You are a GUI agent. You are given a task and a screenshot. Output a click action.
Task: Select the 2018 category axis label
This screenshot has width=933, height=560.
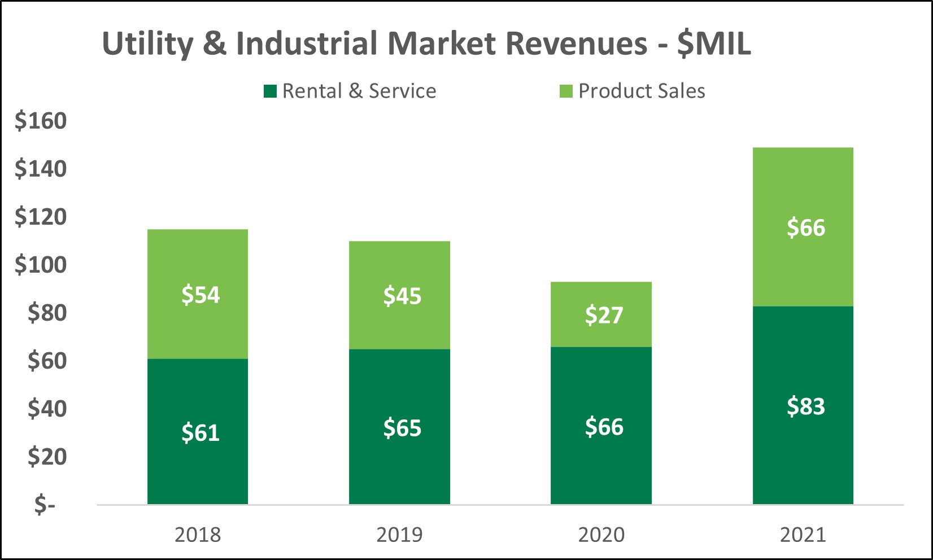pos(198,535)
